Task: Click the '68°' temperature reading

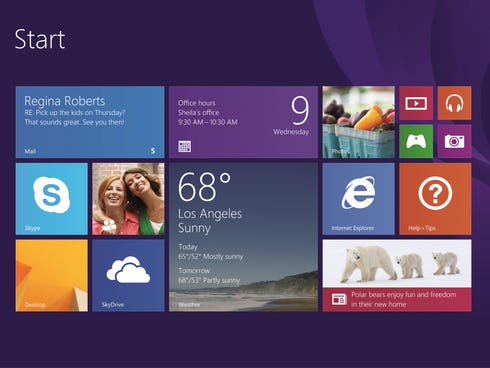Action: pyautogui.click(x=204, y=187)
